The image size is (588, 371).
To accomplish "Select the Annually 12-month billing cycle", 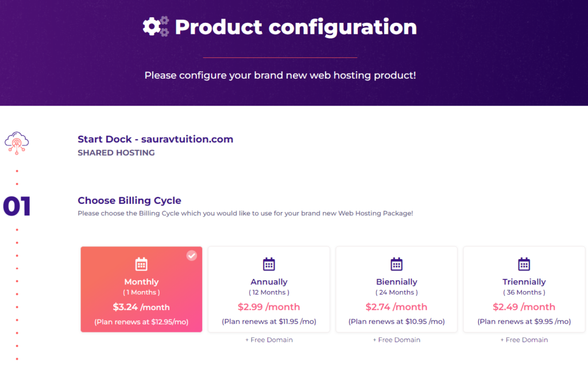I will point(269,289).
